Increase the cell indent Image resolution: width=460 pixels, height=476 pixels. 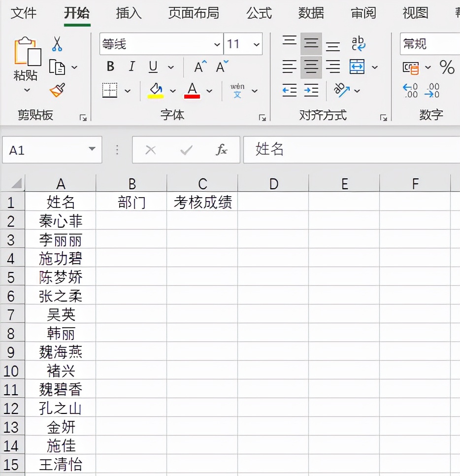tap(311, 90)
